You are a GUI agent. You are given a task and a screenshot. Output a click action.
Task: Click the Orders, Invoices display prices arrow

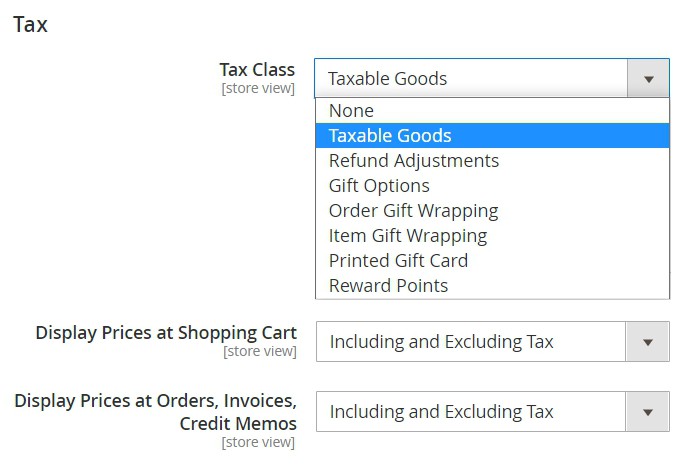pos(648,412)
